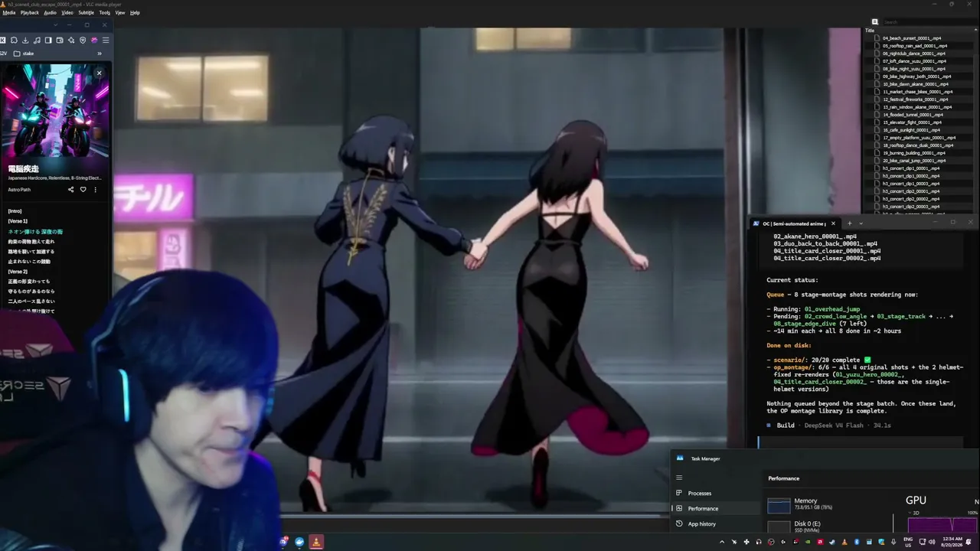Viewport: 980px width, 551px height.
Task: Click the neon motorcycle song cover art
Action: point(55,110)
